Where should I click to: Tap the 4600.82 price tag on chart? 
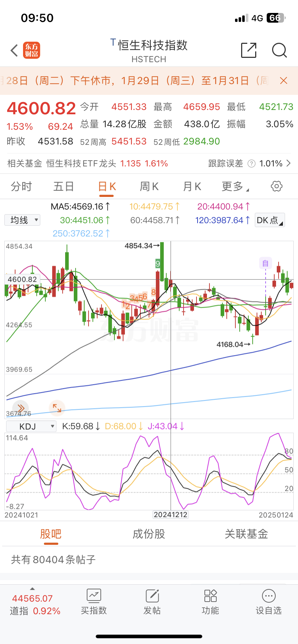[x=22, y=279]
